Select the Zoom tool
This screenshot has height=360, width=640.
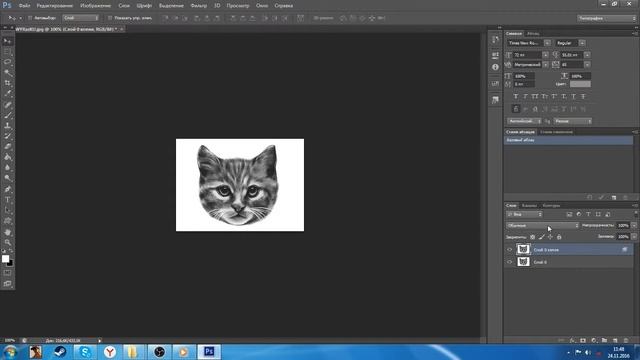point(7,243)
